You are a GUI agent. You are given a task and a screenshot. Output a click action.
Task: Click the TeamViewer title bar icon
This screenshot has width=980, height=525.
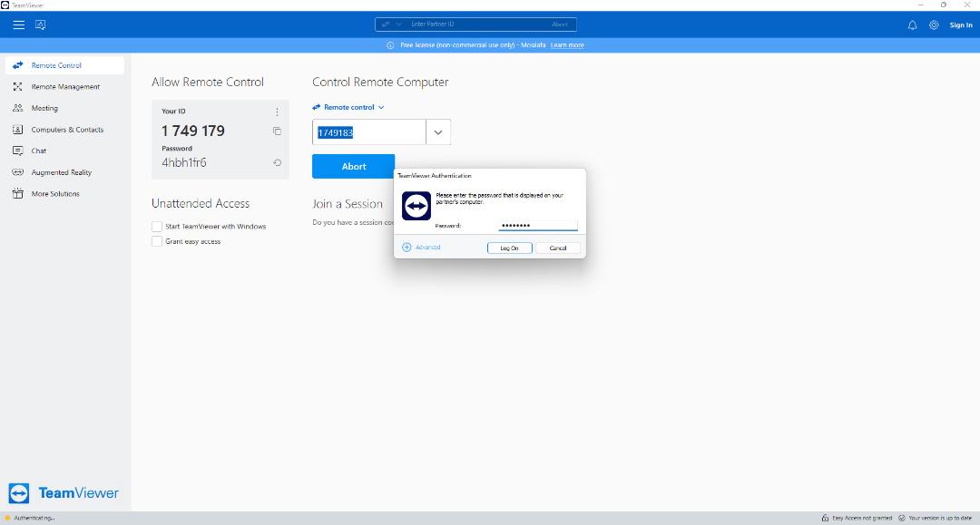[5, 5]
